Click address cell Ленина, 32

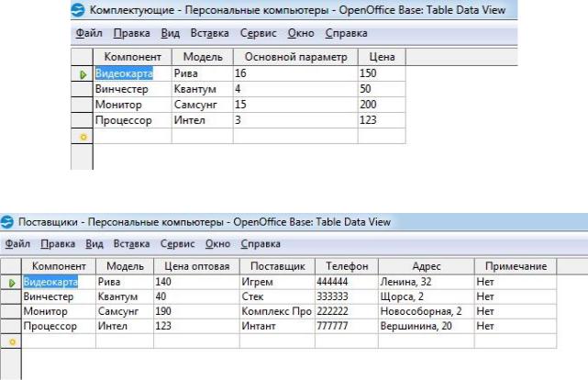427,282
